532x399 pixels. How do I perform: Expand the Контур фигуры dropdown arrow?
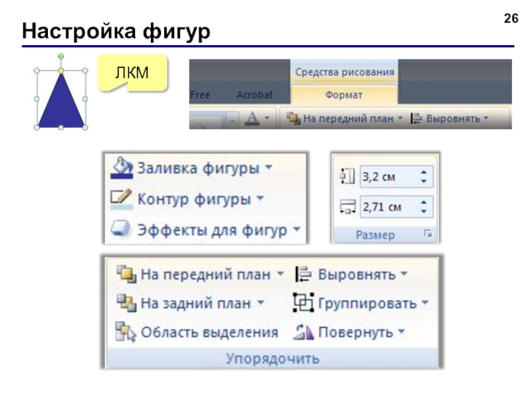click(260, 198)
